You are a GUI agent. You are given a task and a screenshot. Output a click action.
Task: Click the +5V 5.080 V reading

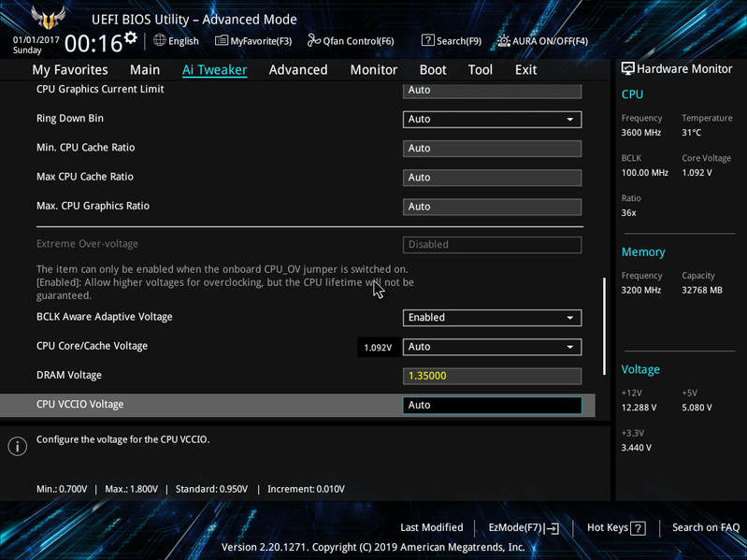[x=697, y=408]
